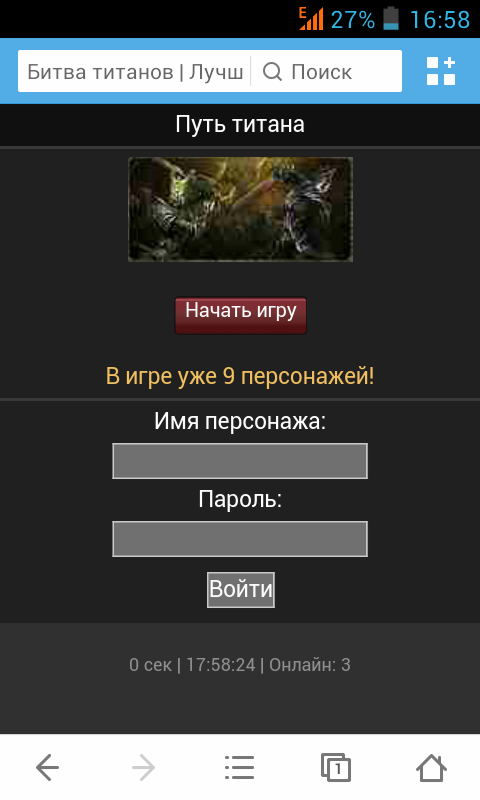Click the Битва титанов address bar
The image size is (480, 800).
(x=135, y=71)
